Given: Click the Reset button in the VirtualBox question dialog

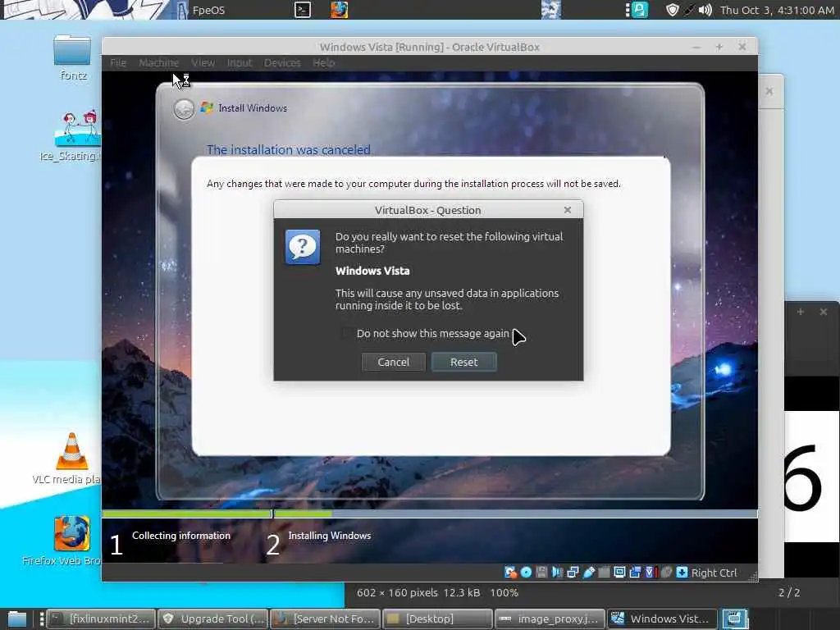Looking at the screenshot, I should (x=464, y=362).
